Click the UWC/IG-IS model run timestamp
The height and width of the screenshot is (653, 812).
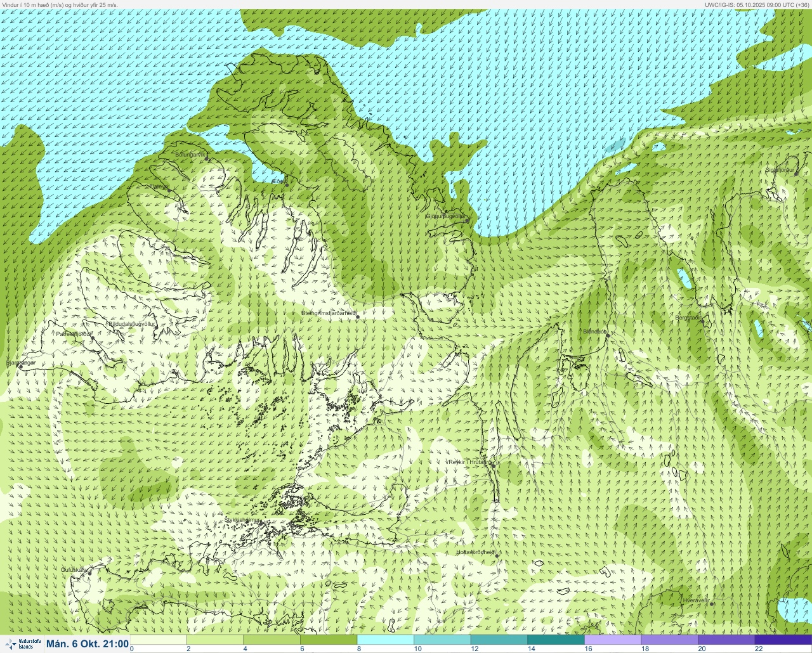coord(756,4)
